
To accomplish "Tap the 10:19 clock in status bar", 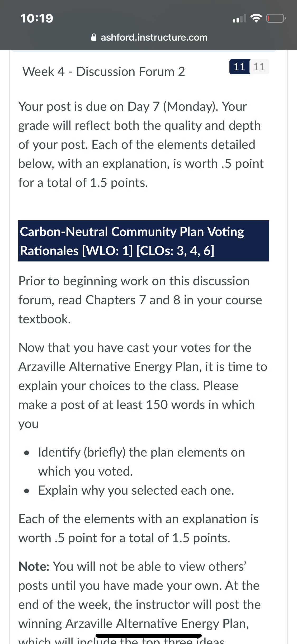I will point(37,18).
